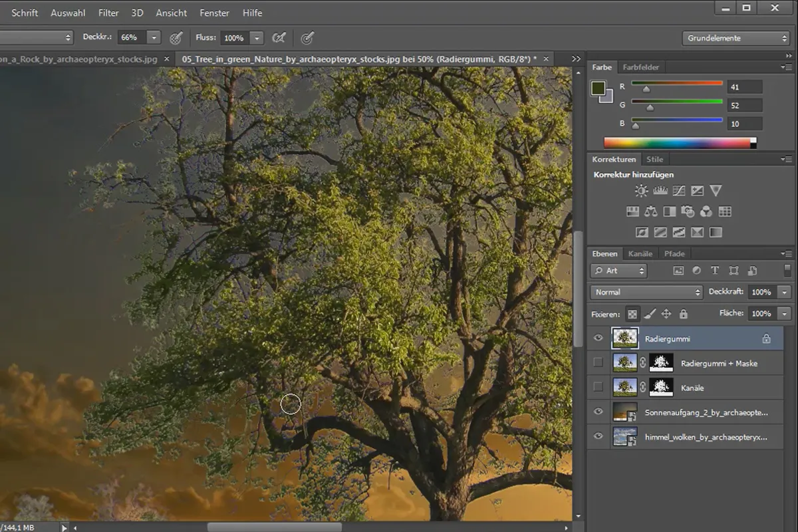This screenshot has height=532, width=798.
Task: Add a Vibrance adjustment
Action: tap(716, 191)
